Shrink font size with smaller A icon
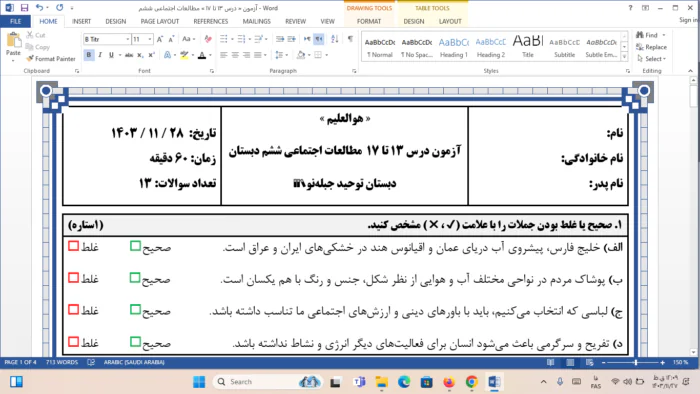This screenshot has height=394, width=700. click(x=171, y=39)
